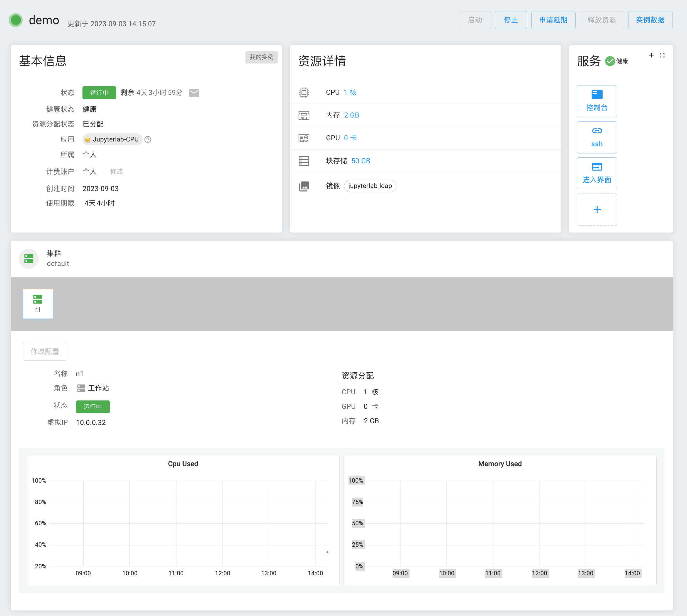Open the 控制台 console service
687x616 pixels.
[x=597, y=101]
